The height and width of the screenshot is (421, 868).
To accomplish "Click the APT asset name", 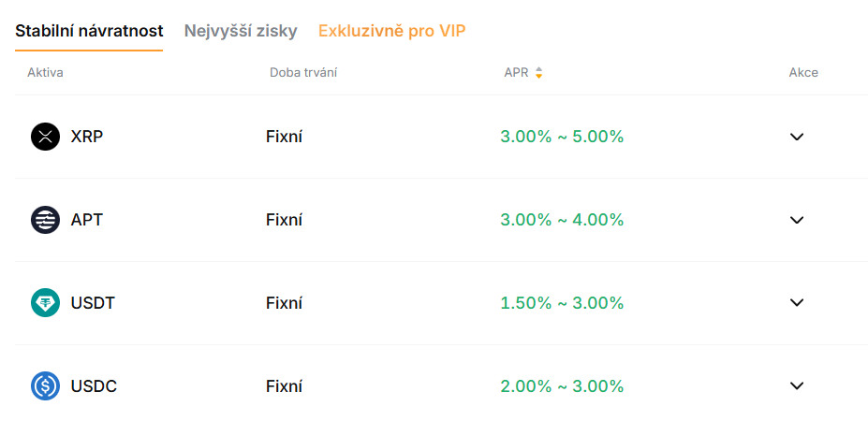I will click(86, 220).
